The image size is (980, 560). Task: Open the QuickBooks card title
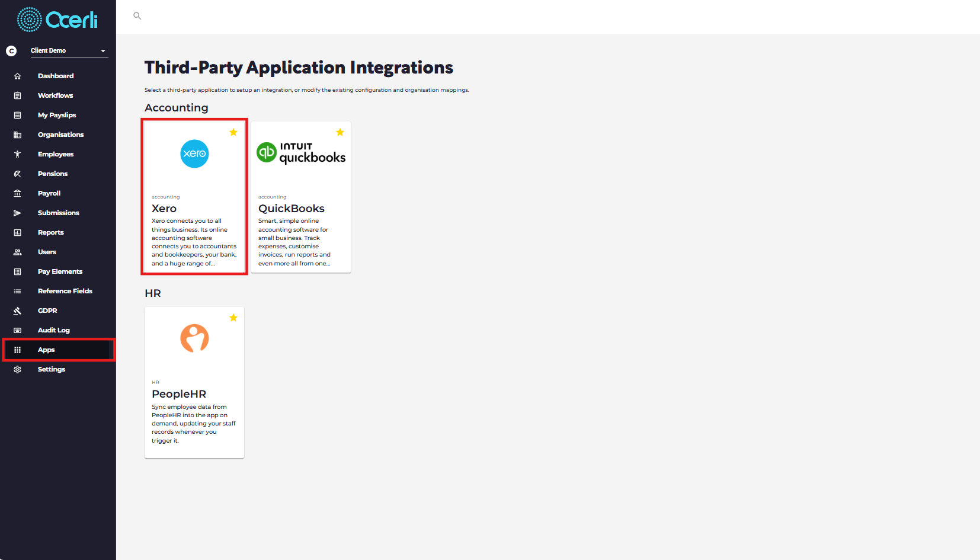tap(292, 209)
